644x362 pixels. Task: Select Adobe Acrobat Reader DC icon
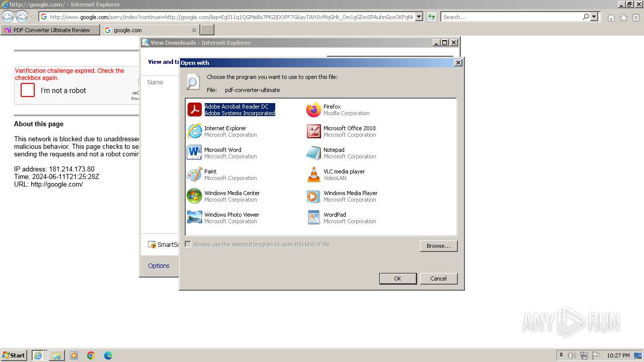pyautogui.click(x=195, y=110)
